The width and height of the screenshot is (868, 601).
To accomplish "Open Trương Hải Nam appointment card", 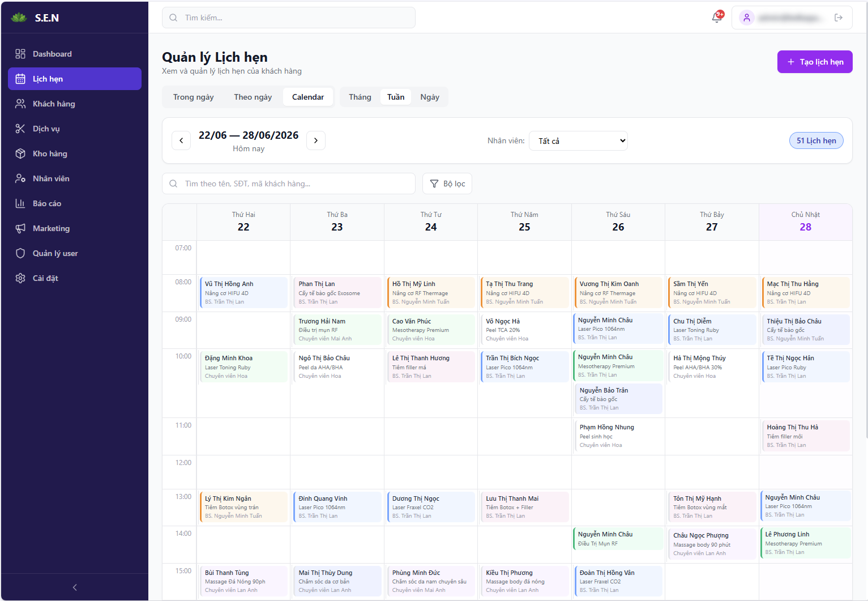I will (337, 330).
